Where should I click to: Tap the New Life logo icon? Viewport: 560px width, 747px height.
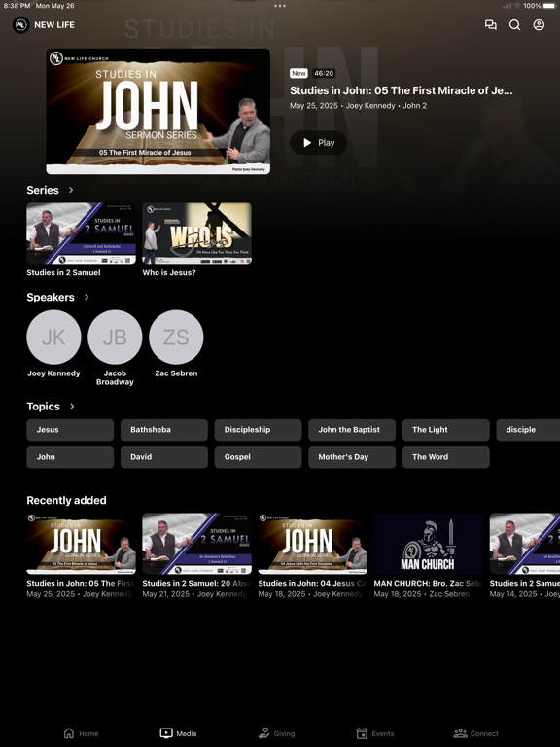point(21,24)
